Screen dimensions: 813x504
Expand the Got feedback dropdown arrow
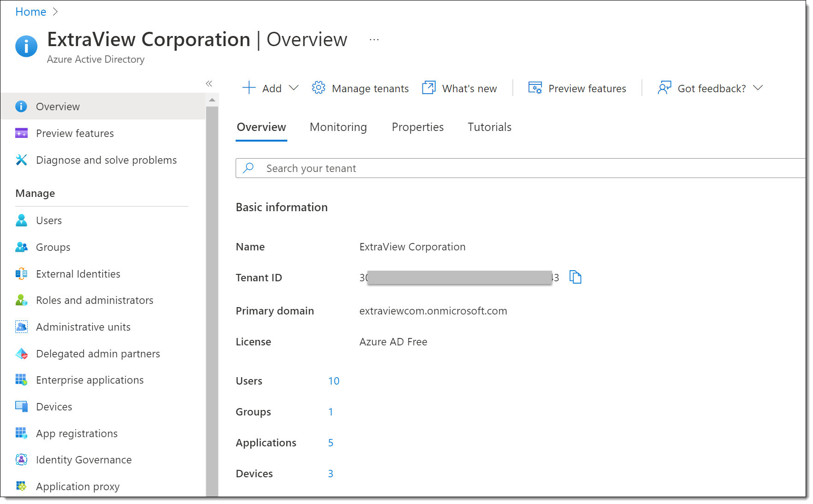pyautogui.click(x=758, y=88)
